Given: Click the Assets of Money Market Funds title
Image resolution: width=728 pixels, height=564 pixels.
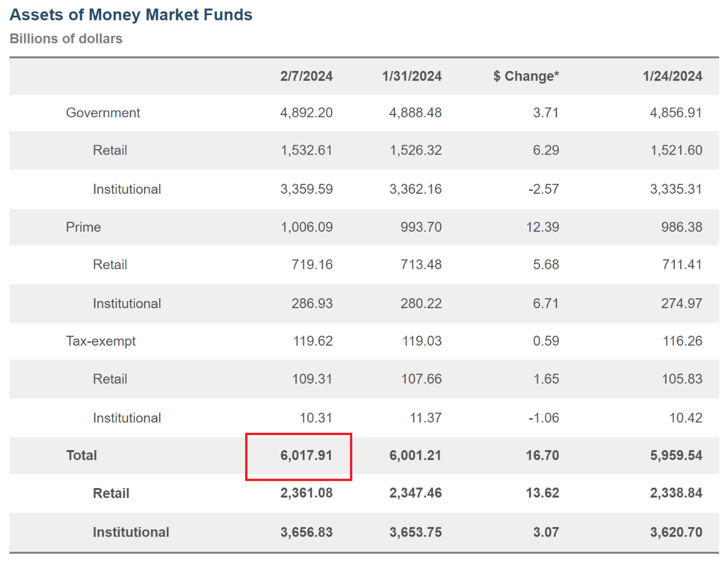Looking at the screenshot, I should pos(131,15).
